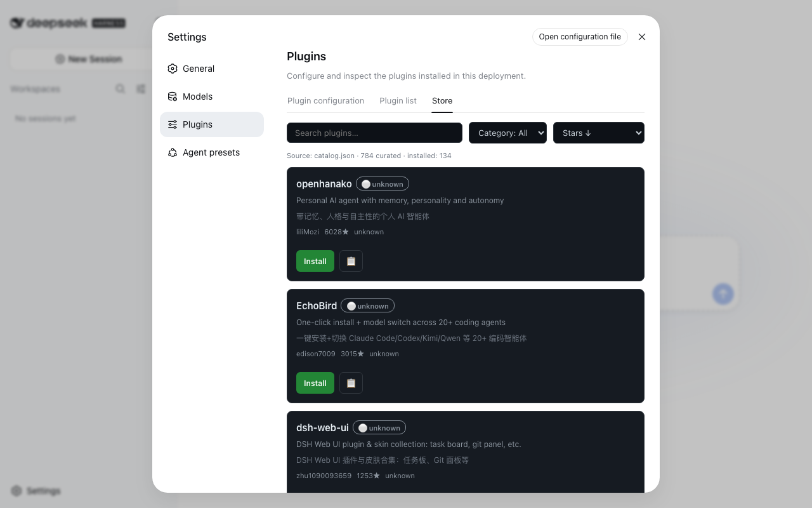Click author name liliMozi
This screenshot has width=812, height=508.
pyautogui.click(x=308, y=232)
